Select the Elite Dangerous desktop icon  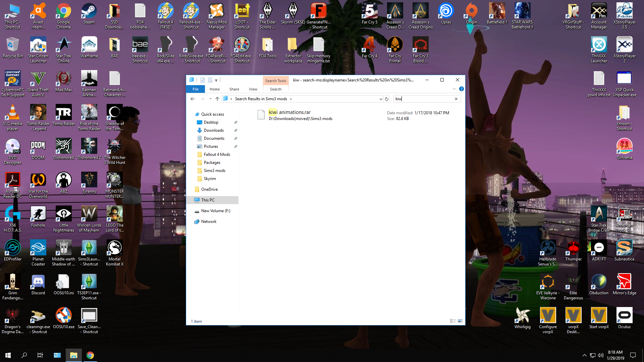click(573, 287)
